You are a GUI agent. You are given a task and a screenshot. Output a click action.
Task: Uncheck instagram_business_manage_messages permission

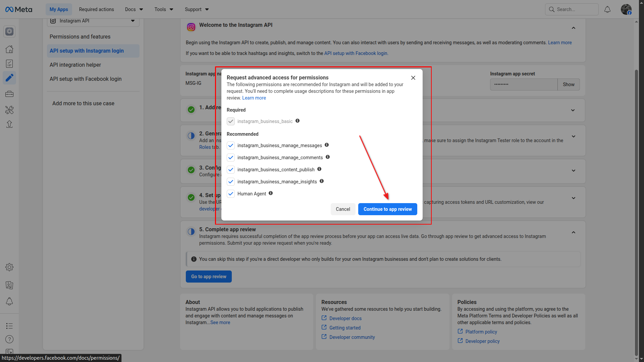click(x=231, y=145)
